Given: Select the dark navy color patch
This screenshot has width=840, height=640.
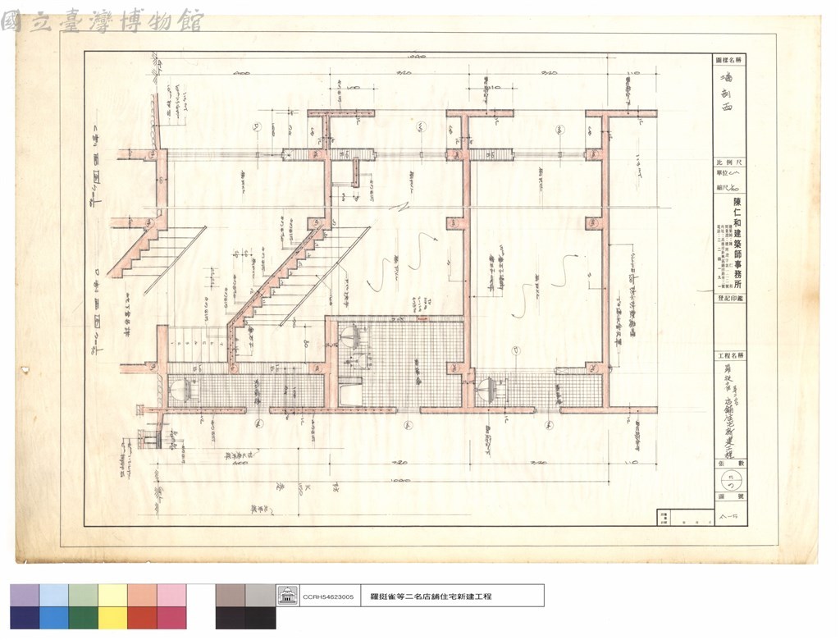Looking at the screenshot, I should [25, 618].
